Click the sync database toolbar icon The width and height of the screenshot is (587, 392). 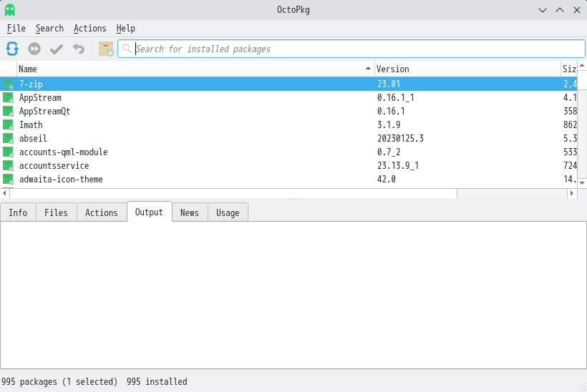pos(12,49)
